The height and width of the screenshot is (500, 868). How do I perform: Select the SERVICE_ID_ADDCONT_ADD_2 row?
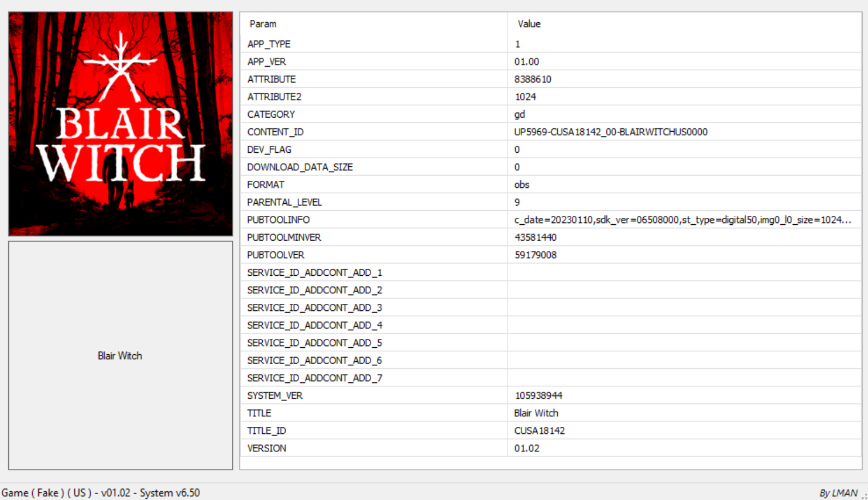click(x=551, y=290)
